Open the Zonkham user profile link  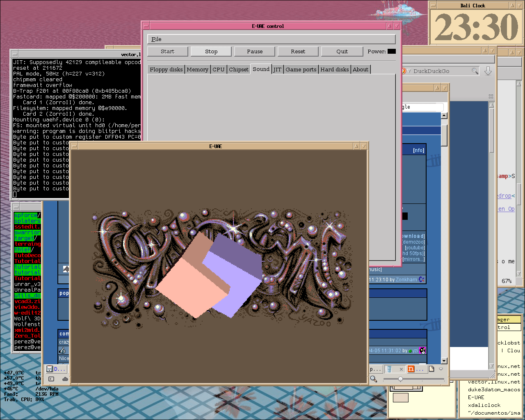[406, 280]
